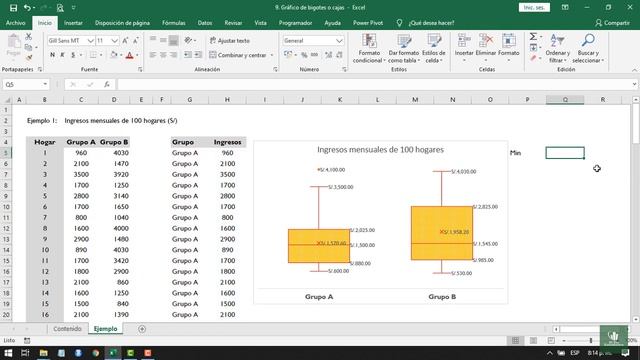Switch to the Fórmulas tab
Viewport: 640px width, 360px height.
pos(173,23)
